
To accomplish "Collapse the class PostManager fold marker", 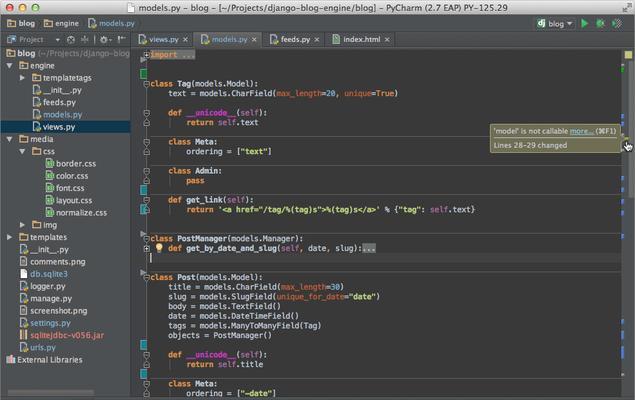I will (x=146, y=238).
